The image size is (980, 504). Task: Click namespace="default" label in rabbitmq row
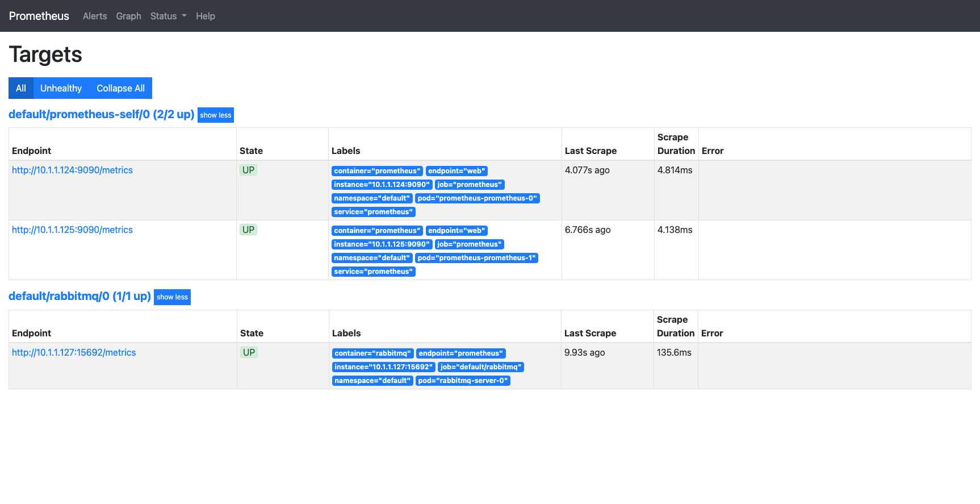[x=372, y=381]
